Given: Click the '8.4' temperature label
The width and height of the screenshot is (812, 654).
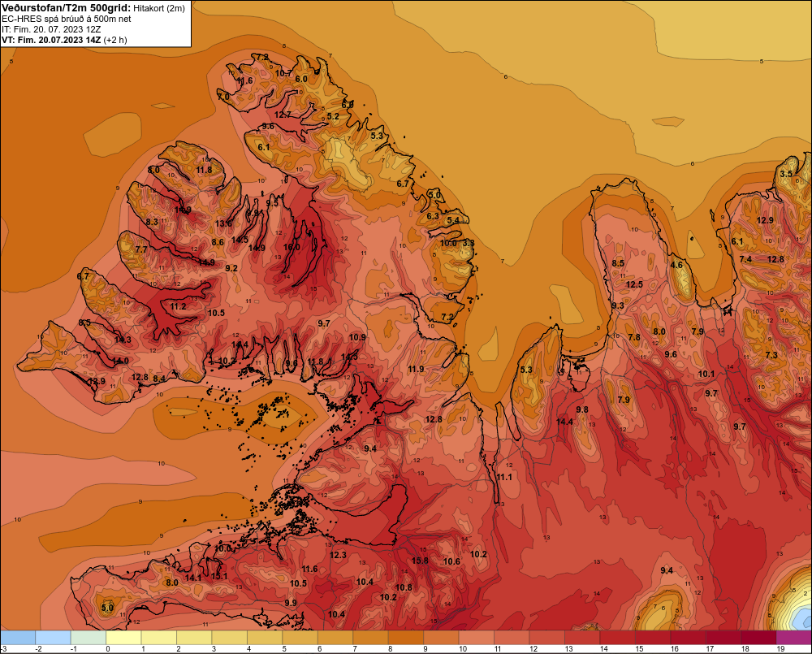Looking at the screenshot, I should point(159,379).
